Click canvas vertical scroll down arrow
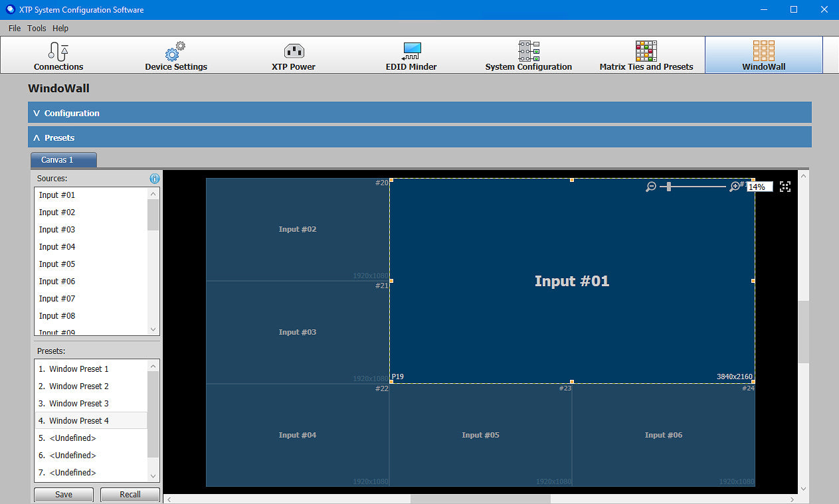The image size is (839, 504). click(x=804, y=488)
